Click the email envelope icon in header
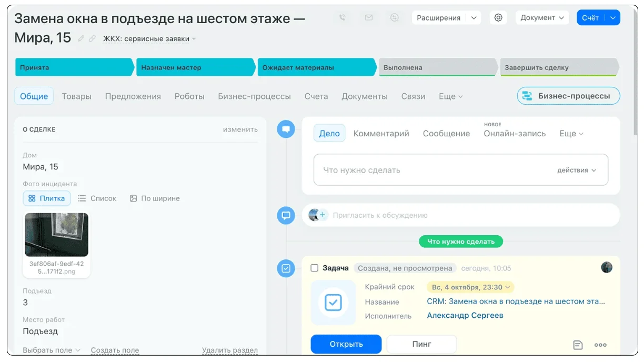 point(369,17)
